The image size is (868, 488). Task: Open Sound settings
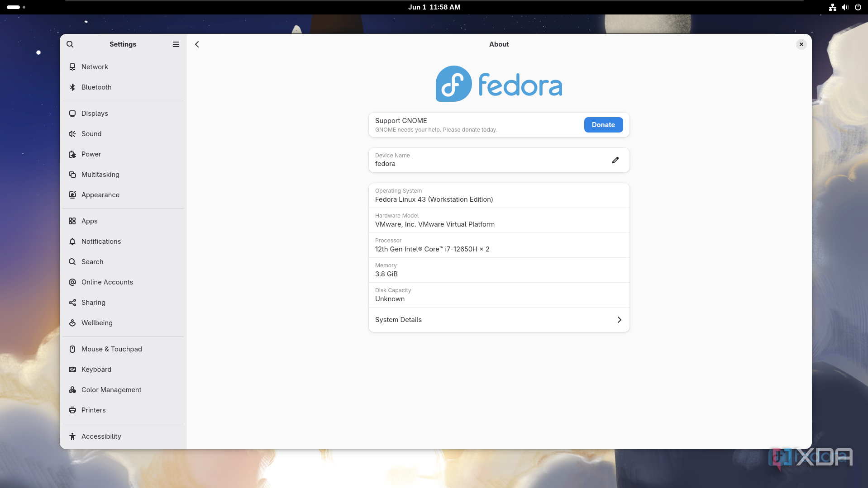pyautogui.click(x=123, y=134)
